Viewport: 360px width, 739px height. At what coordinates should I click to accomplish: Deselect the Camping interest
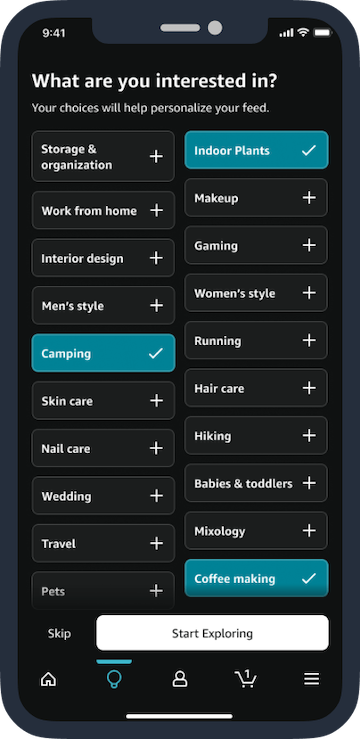pyautogui.click(x=103, y=353)
